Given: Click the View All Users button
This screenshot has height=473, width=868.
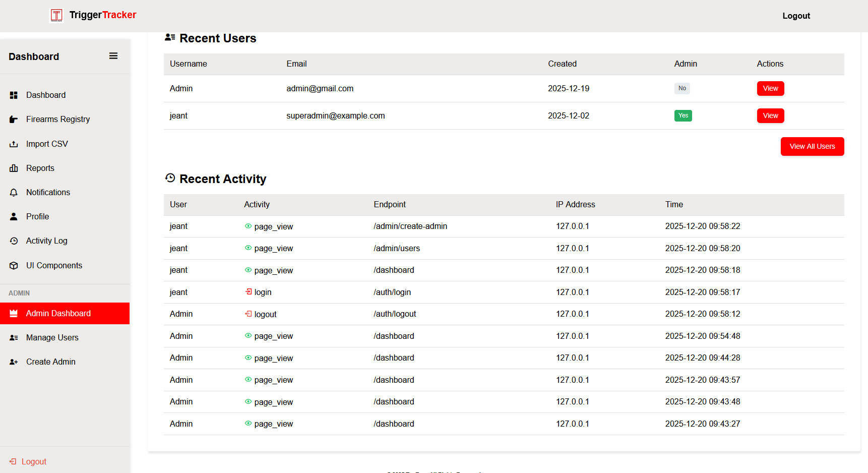Looking at the screenshot, I should (812, 146).
